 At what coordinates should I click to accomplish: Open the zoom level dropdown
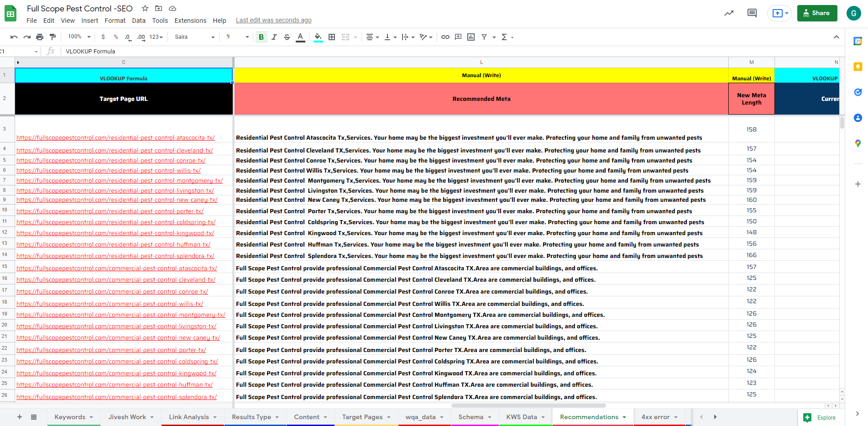(79, 37)
